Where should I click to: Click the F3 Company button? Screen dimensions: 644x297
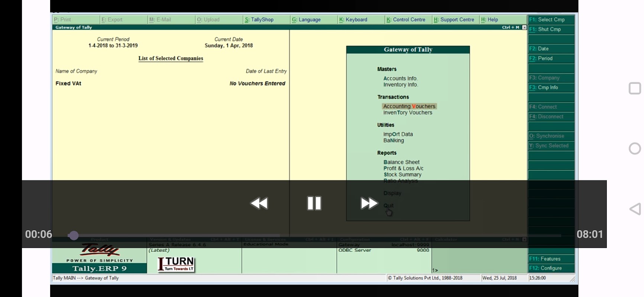point(551,78)
